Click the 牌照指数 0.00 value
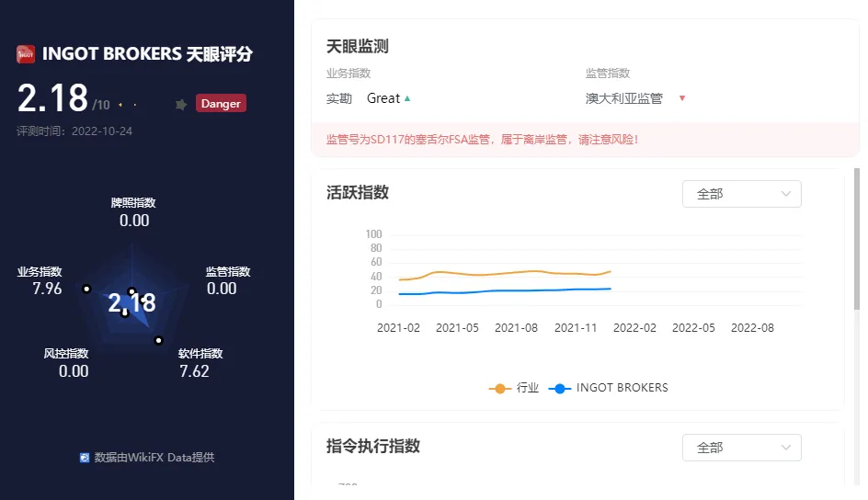 pos(134,221)
